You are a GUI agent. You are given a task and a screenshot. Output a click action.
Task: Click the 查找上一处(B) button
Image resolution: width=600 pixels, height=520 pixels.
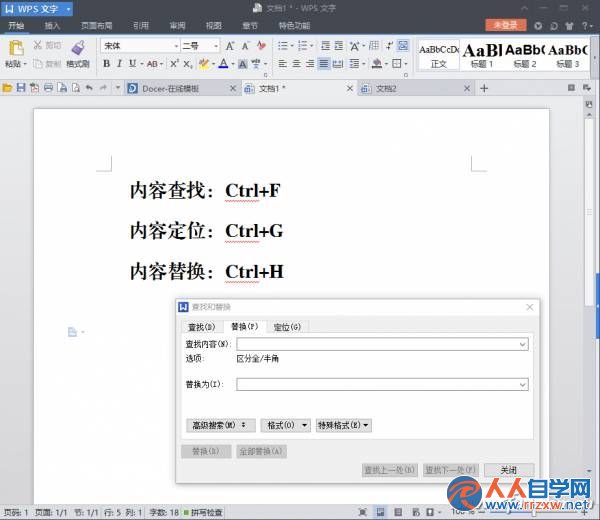(390, 469)
